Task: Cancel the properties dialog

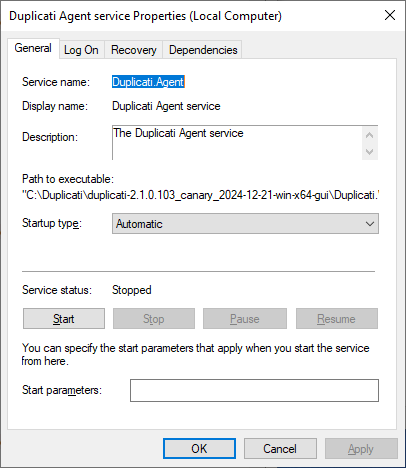Action: [x=280, y=449]
